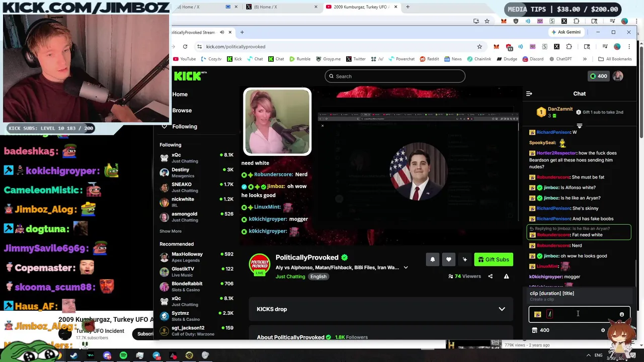
Task: Switch to the (6) Home / X tab in the back window
Action: [282, 7]
